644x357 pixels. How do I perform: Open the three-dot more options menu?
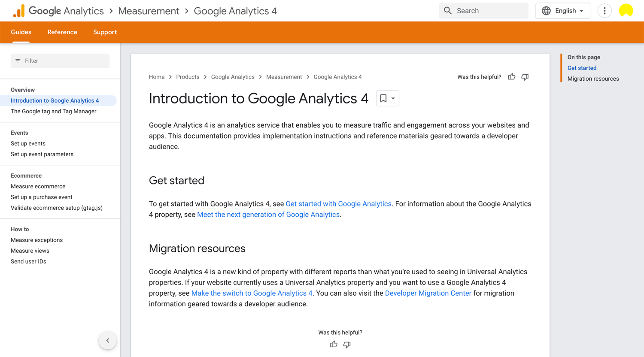point(605,11)
